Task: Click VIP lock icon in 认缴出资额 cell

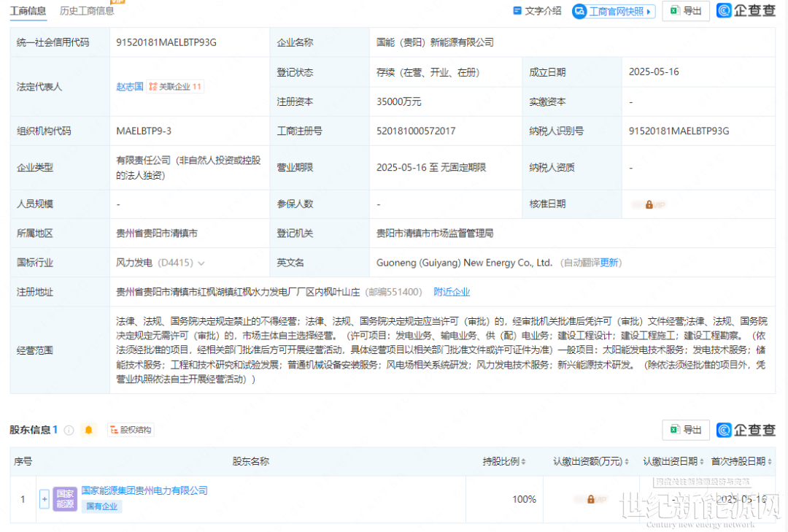Action: [x=591, y=499]
